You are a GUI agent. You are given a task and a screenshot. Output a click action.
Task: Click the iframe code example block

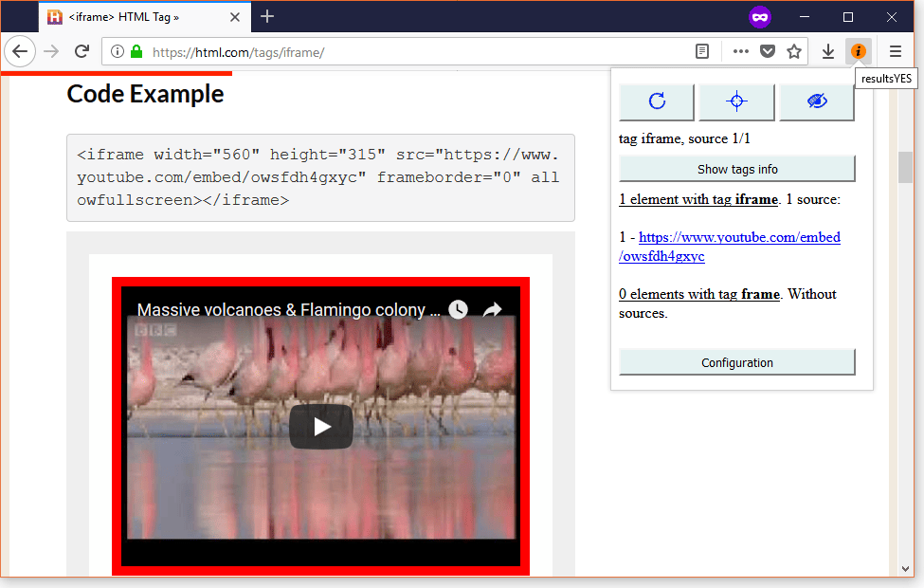320,177
